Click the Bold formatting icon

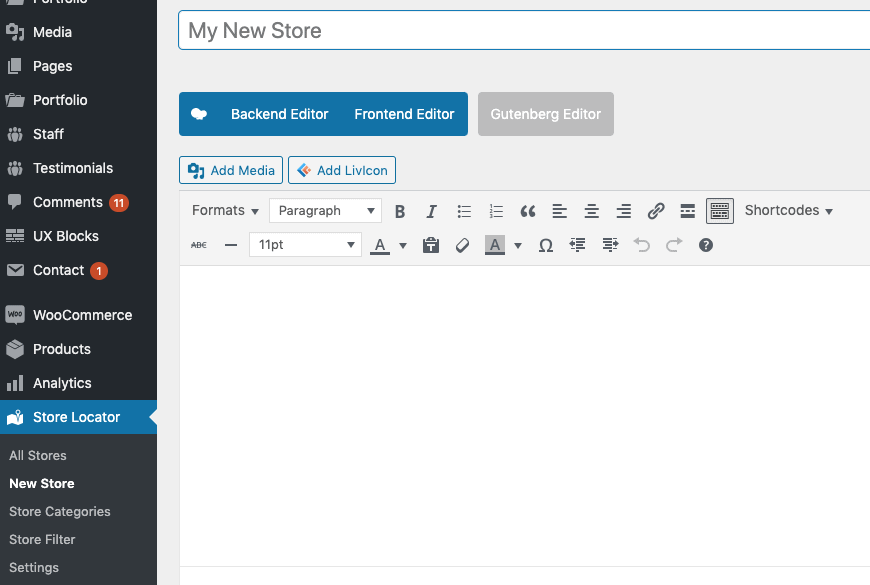[x=400, y=211]
